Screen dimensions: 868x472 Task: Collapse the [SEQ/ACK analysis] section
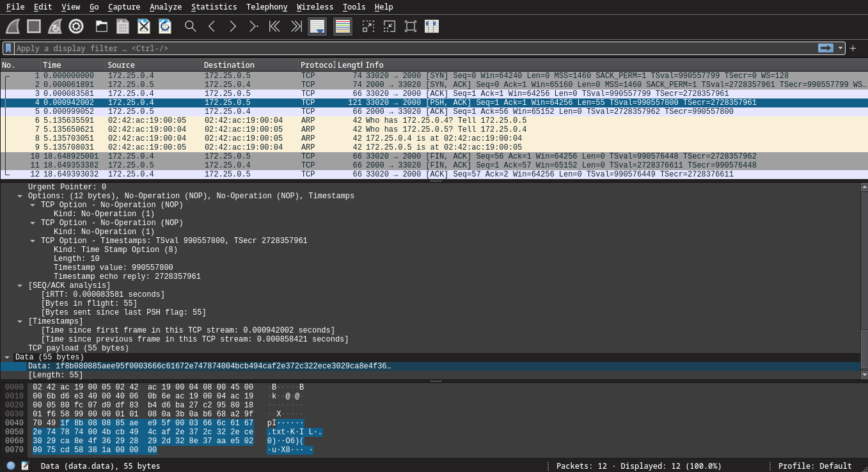tap(20, 286)
